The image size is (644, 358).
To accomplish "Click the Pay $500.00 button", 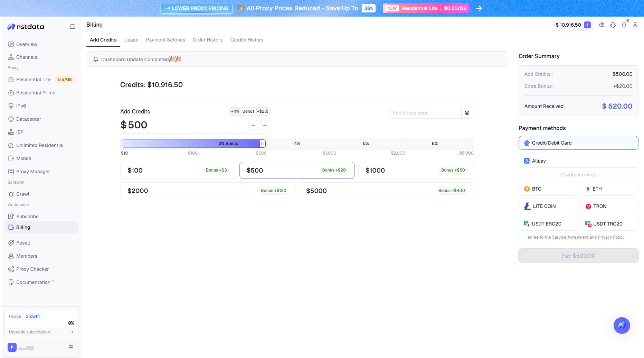I will [578, 256].
